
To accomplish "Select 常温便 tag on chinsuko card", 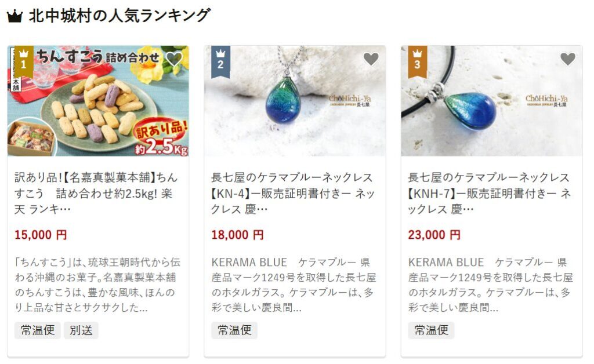I will click(38, 330).
